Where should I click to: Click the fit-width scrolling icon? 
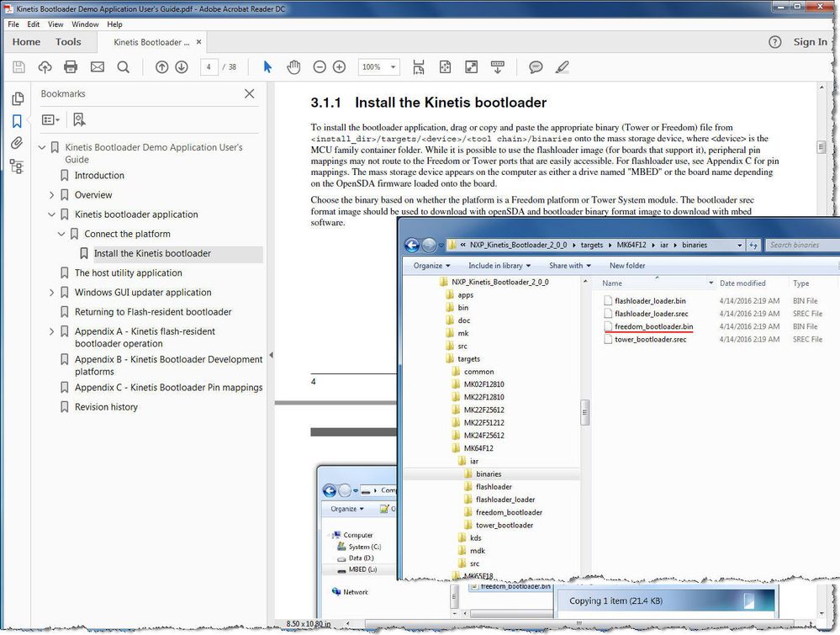(419, 67)
